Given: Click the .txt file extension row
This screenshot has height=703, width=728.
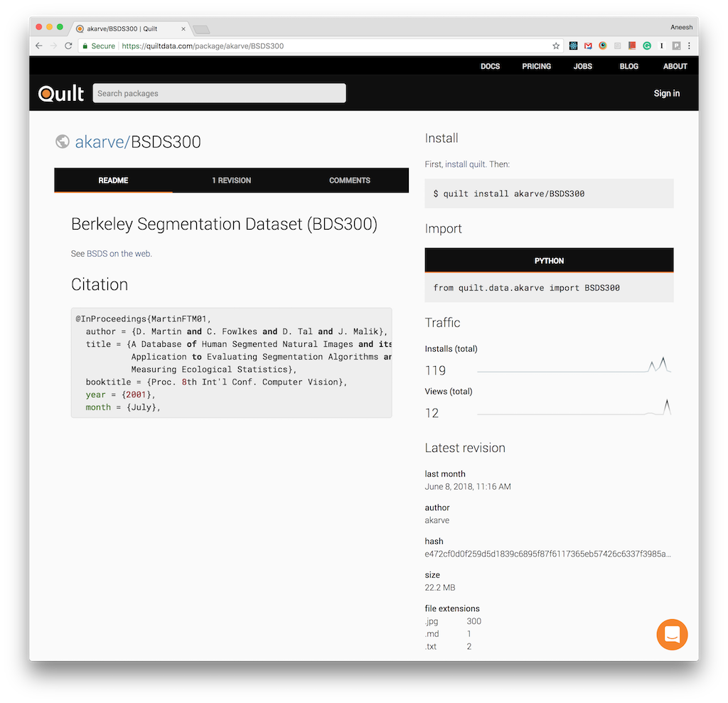Looking at the screenshot, I should pyautogui.click(x=448, y=646).
